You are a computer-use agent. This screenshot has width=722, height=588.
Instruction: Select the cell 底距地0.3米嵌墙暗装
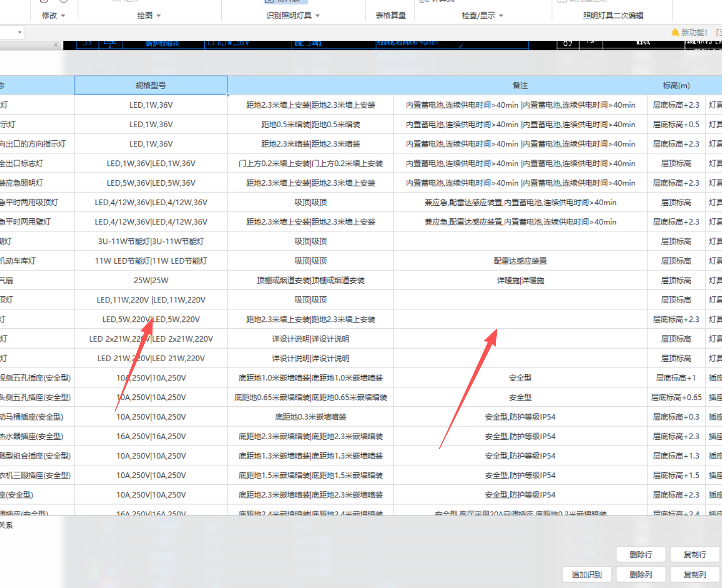(311, 417)
